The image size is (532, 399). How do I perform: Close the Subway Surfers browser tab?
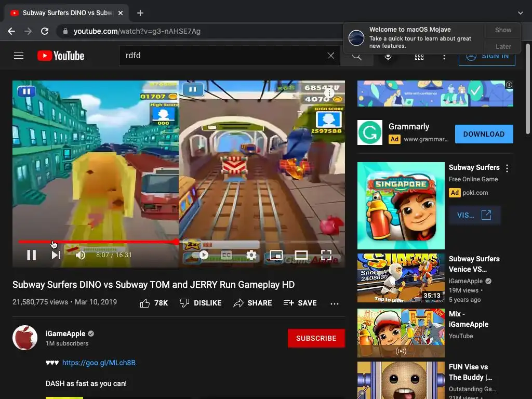[x=121, y=13]
